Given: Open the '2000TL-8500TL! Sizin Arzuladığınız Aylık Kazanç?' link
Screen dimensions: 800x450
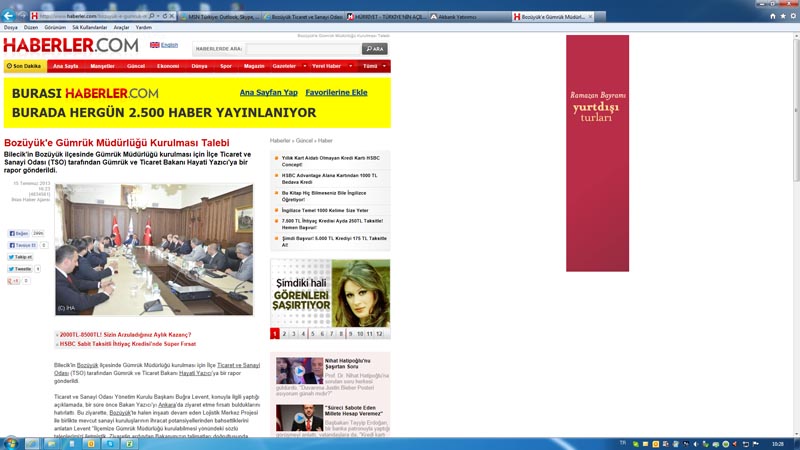Looking at the screenshot, I should (x=125, y=335).
